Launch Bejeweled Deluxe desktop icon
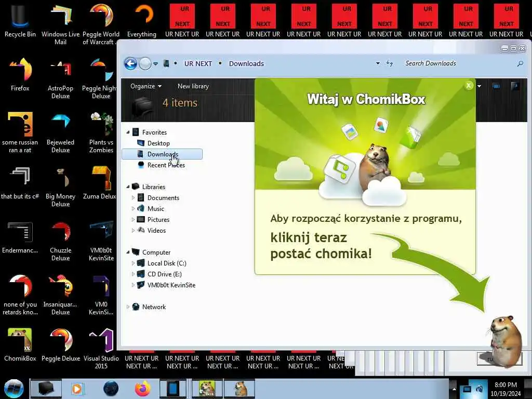532x399 pixels. coord(60,132)
